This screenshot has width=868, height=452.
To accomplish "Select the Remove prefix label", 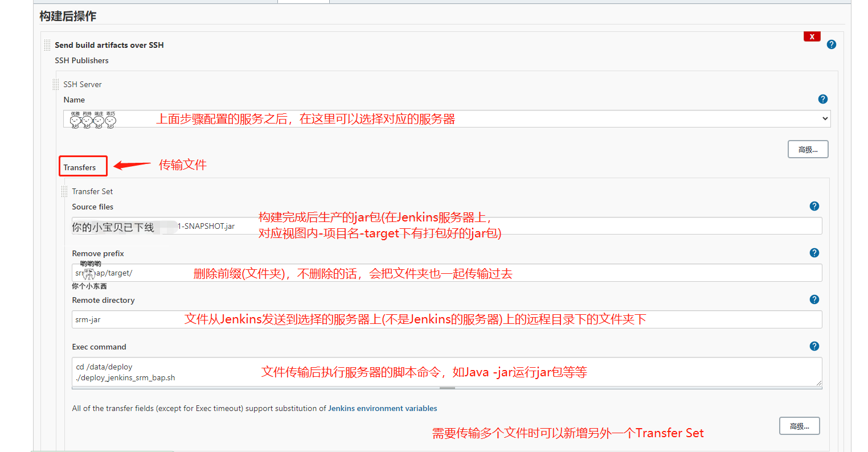I will click(x=98, y=253).
